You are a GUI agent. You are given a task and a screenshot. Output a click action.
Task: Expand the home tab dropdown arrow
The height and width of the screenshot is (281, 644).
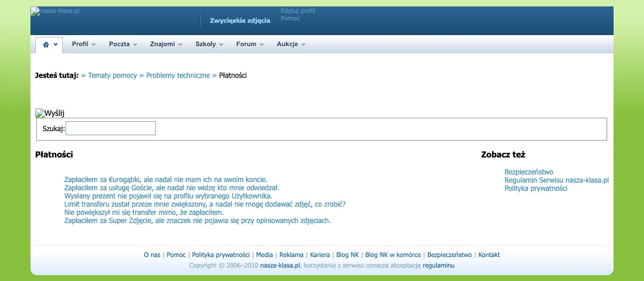pos(56,44)
